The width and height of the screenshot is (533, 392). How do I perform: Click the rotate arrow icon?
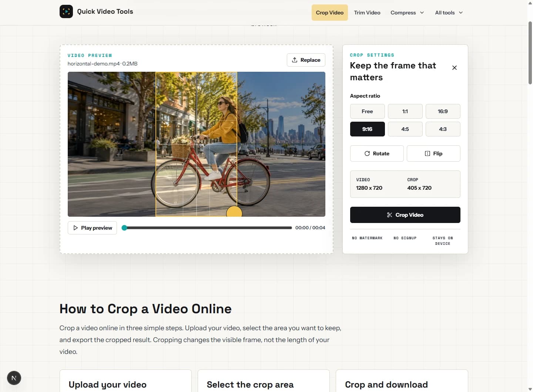coord(367,153)
